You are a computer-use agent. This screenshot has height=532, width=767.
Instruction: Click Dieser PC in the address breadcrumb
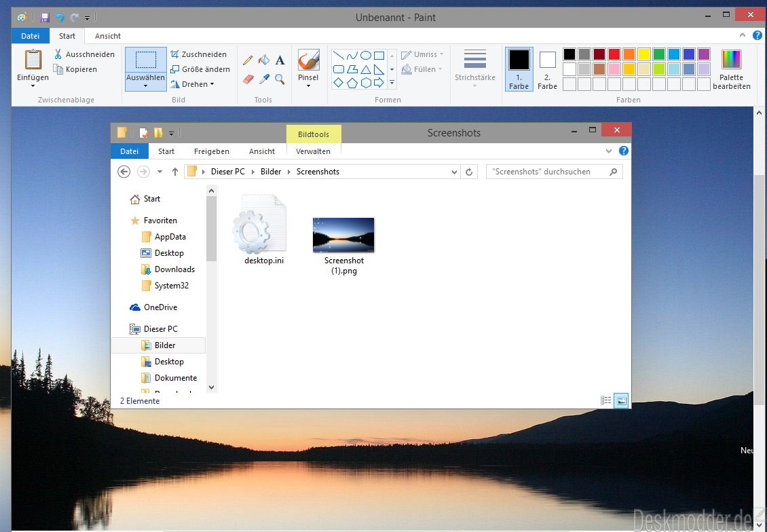point(228,172)
